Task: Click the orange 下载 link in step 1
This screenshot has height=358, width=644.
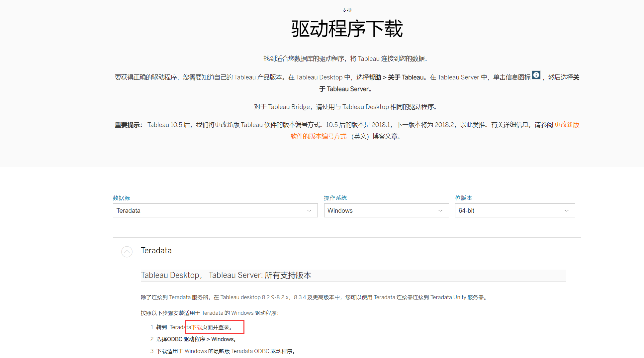Action: pos(197,327)
